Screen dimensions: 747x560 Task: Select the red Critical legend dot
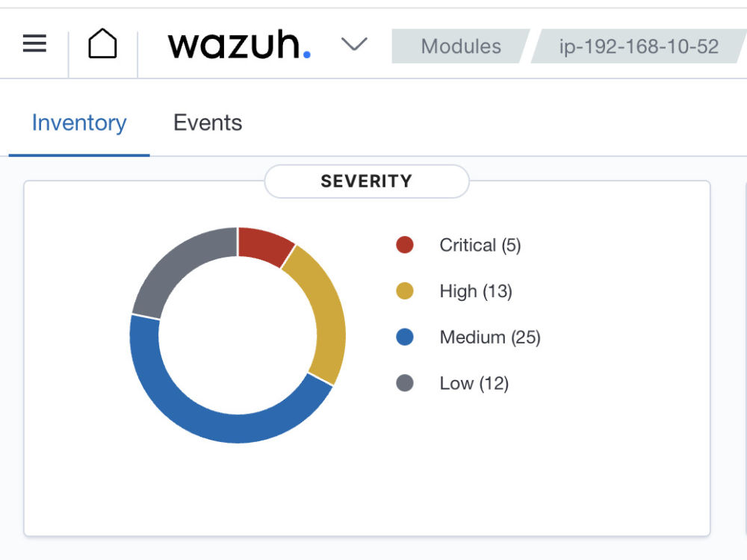(404, 245)
